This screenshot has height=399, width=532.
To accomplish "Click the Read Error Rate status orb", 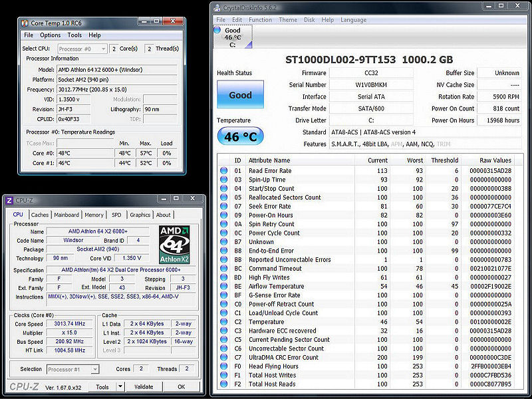I will pos(224,171).
